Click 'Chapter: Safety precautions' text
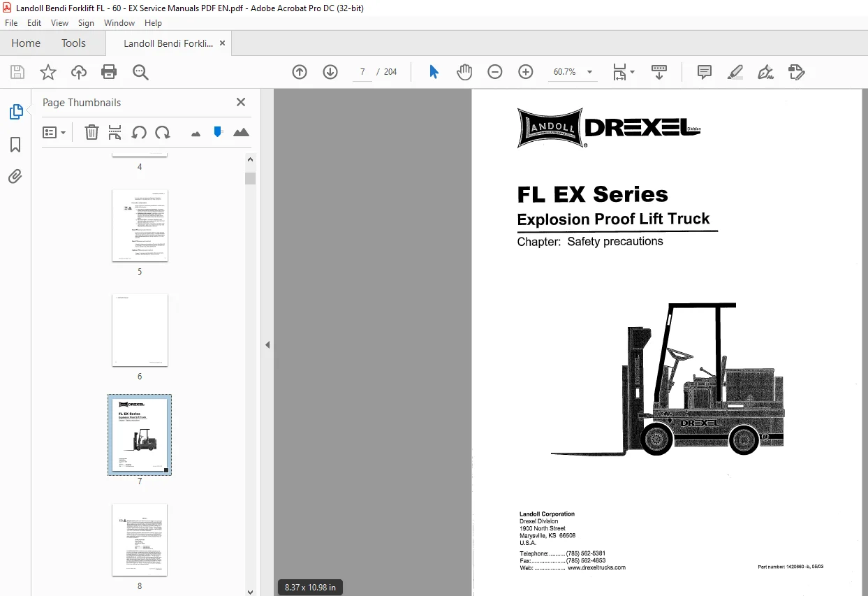The image size is (868, 596). 590,241
